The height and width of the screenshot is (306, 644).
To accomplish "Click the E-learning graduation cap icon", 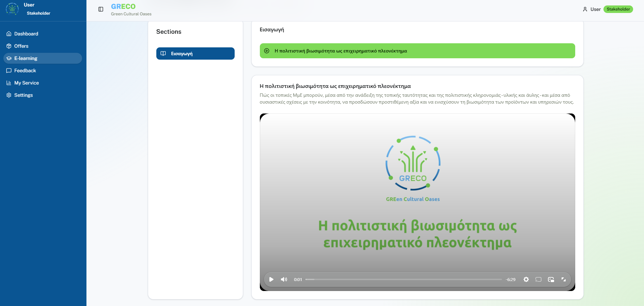I will 9,58.
